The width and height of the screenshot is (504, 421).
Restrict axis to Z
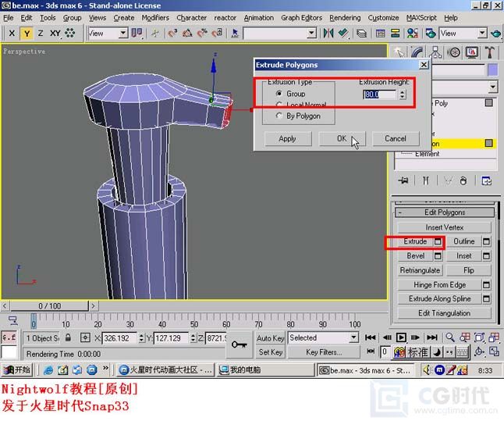[41, 33]
